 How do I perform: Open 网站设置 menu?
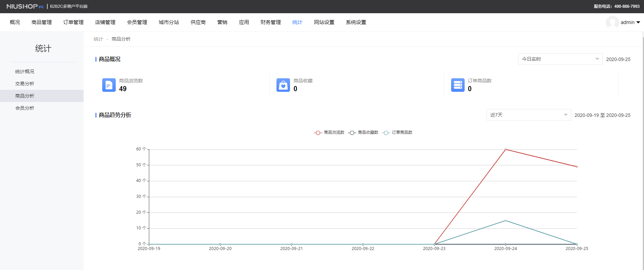(324, 22)
